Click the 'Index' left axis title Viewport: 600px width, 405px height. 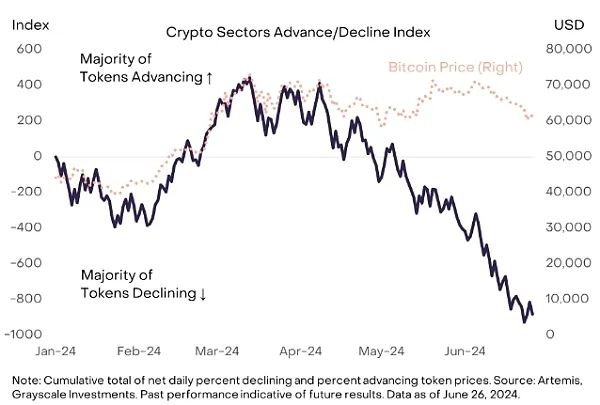point(31,25)
